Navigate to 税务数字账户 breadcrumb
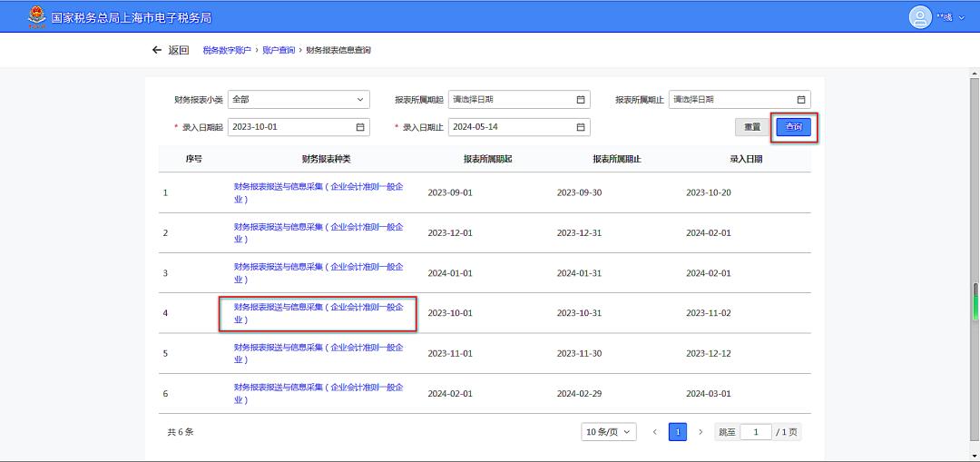The width and height of the screenshot is (980, 462). click(227, 50)
